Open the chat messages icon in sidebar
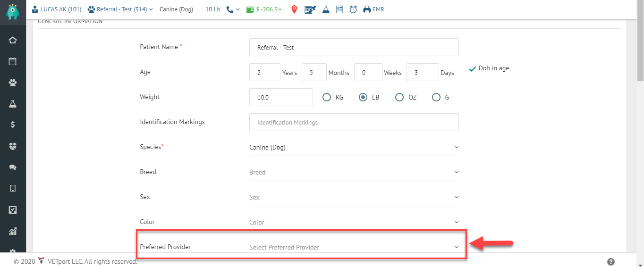Viewport: 644px width, 267px height. [x=13, y=167]
